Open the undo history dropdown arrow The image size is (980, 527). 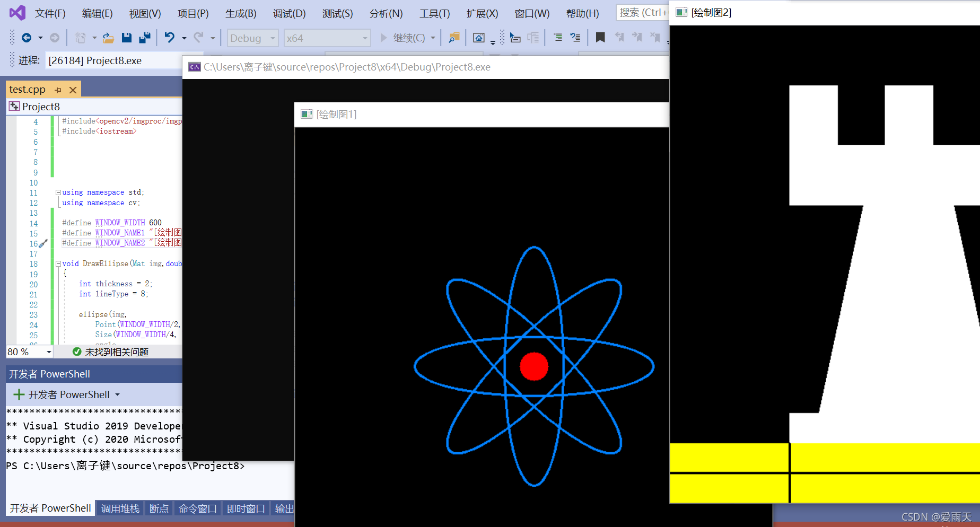point(184,38)
